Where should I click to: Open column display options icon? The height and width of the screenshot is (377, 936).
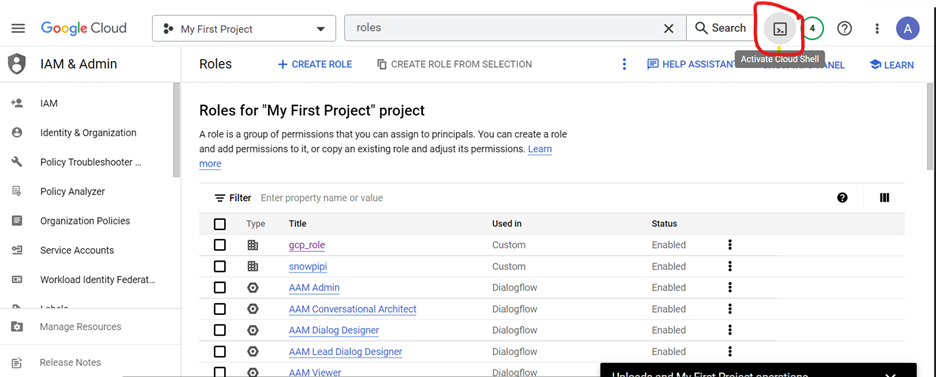click(885, 198)
